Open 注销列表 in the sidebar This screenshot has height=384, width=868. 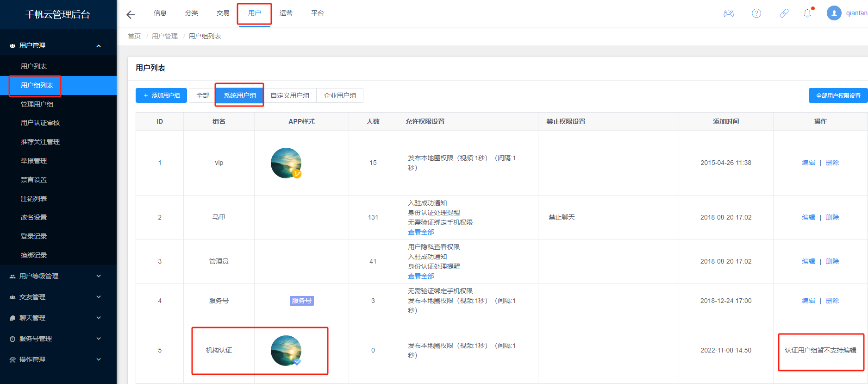pos(58,199)
